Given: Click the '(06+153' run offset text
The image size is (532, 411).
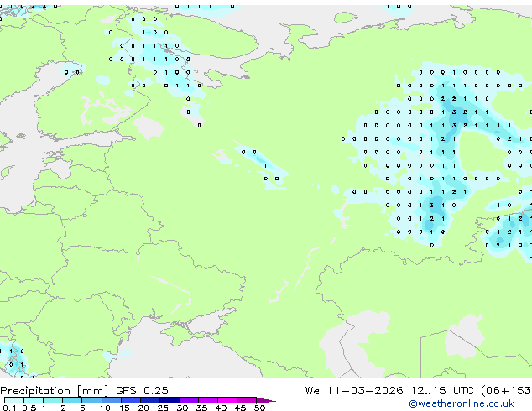Looking at the screenshot, I should coord(506,391).
